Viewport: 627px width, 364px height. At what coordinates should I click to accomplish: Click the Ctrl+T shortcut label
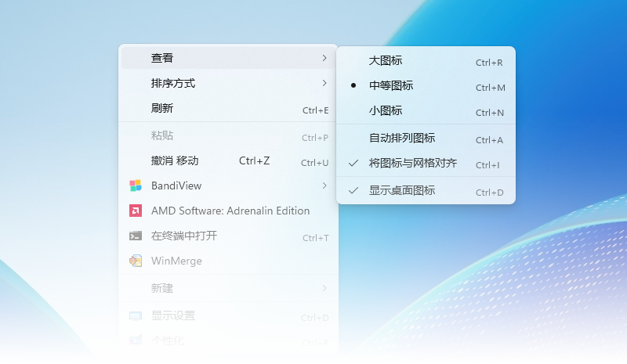(x=316, y=238)
